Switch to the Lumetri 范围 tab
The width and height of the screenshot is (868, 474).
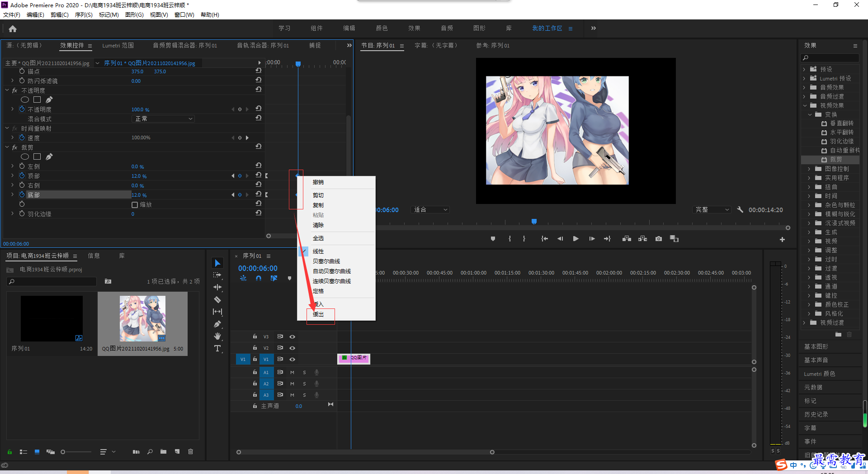pos(118,45)
